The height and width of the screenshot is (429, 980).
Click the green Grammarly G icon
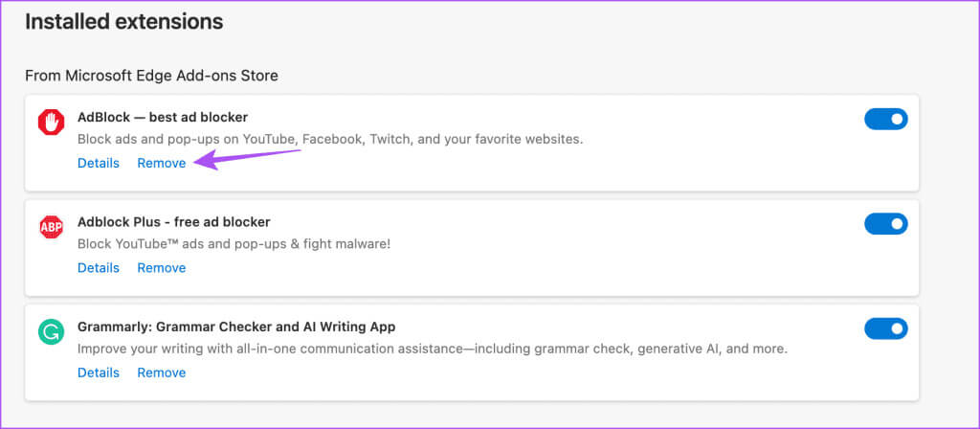pos(52,332)
